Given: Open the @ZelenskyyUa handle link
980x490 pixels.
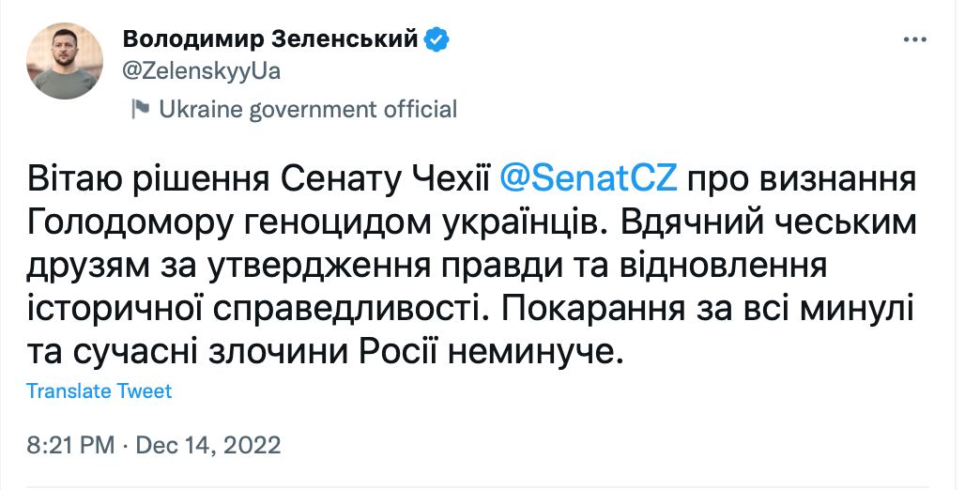Looking at the screenshot, I should click(x=202, y=72).
